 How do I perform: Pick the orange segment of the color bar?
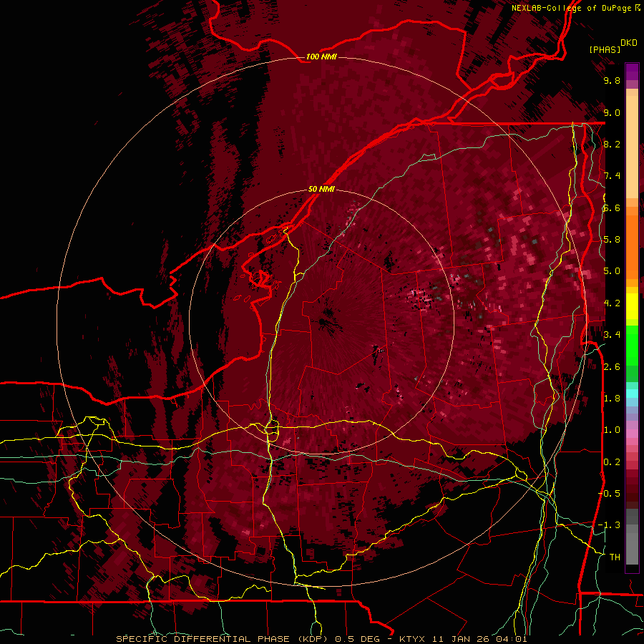click(632, 246)
